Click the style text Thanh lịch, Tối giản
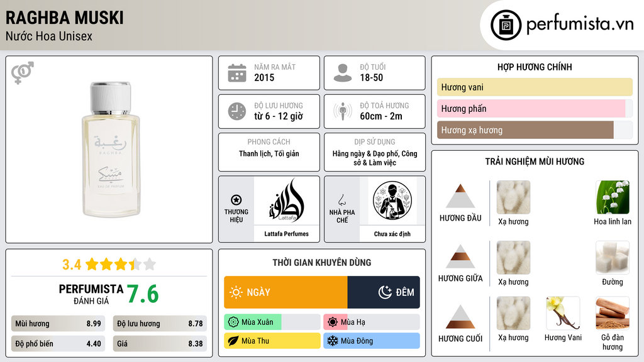 click(269, 153)
